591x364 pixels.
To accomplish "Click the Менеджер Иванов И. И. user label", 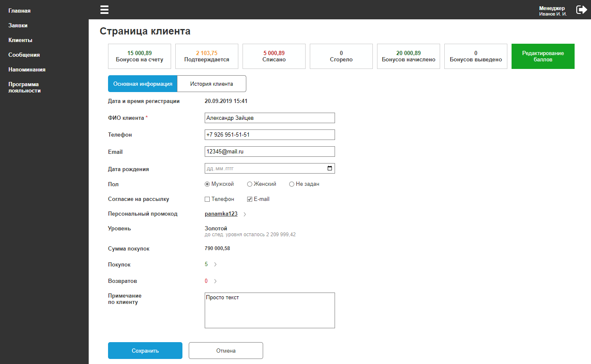I will (553, 11).
